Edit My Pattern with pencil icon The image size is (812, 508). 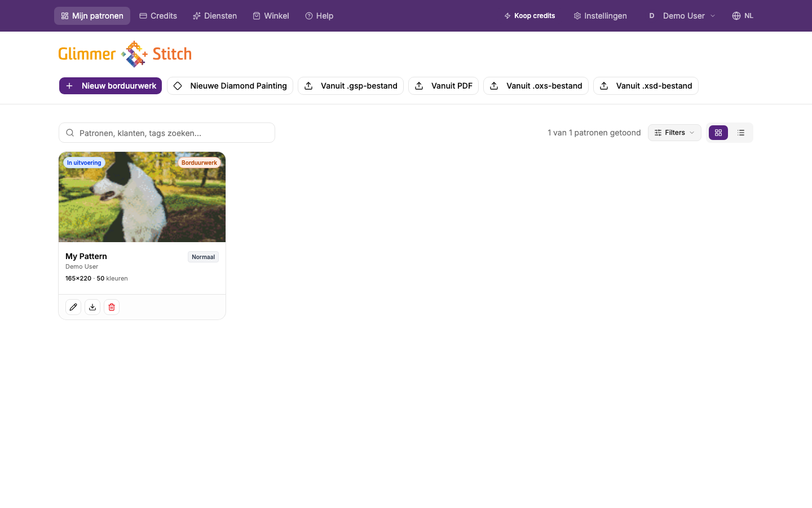tap(73, 307)
